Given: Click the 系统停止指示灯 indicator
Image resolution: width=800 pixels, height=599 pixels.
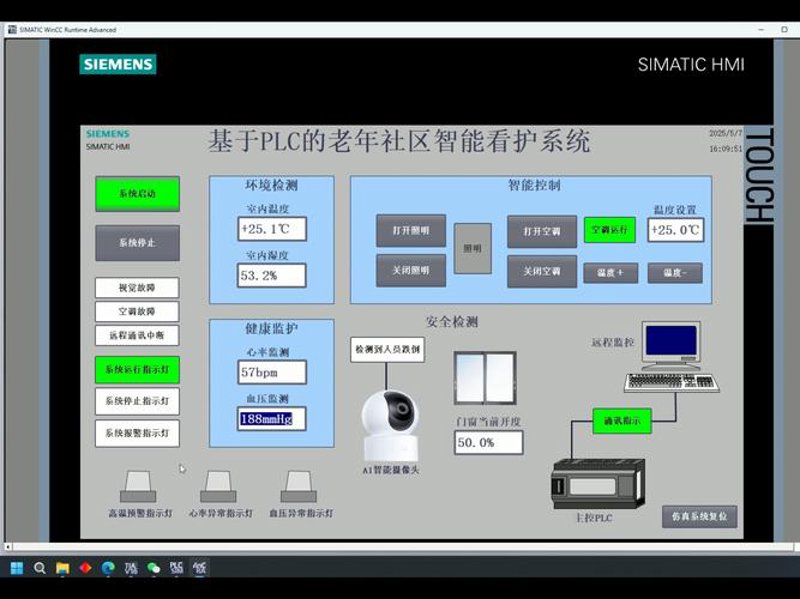Looking at the screenshot, I should [137, 402].
